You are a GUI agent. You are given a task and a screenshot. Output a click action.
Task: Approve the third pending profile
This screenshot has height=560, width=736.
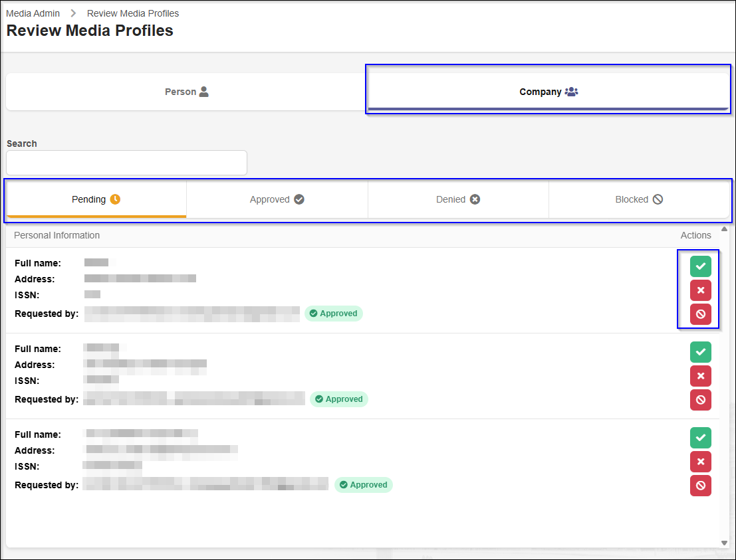700,438
